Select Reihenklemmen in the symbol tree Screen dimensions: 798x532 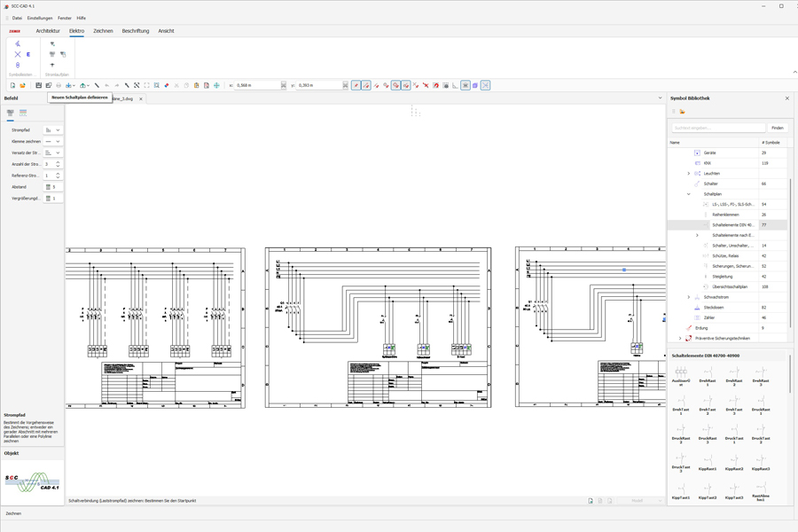(x=725, y=215)
